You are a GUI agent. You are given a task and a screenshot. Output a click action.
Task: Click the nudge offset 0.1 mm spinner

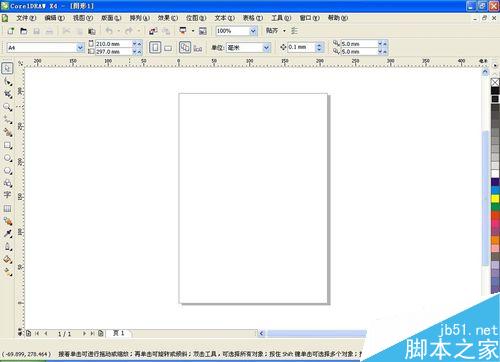[x=319, y=47]
